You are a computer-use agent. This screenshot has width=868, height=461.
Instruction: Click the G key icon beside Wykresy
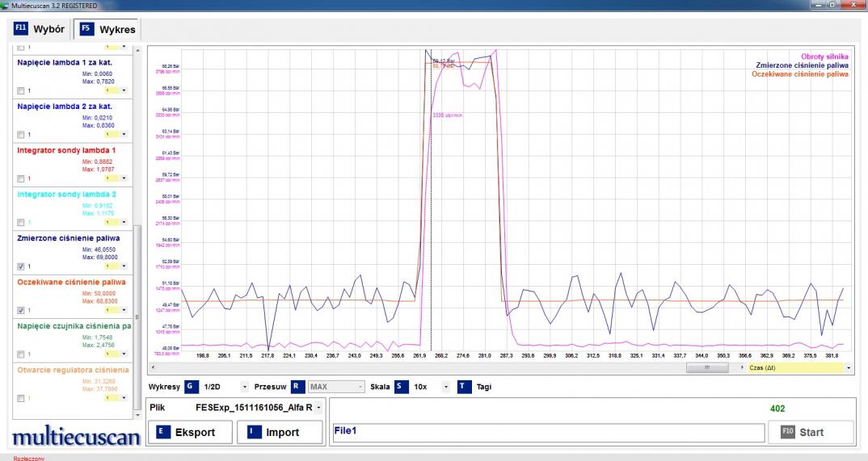[x=191, y=387]
